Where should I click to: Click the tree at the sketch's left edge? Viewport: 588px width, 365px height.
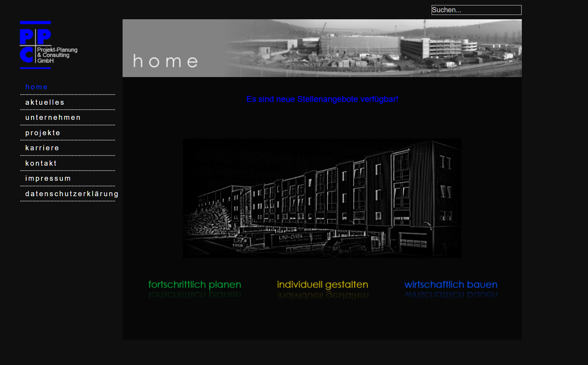(x=210, y=217)
